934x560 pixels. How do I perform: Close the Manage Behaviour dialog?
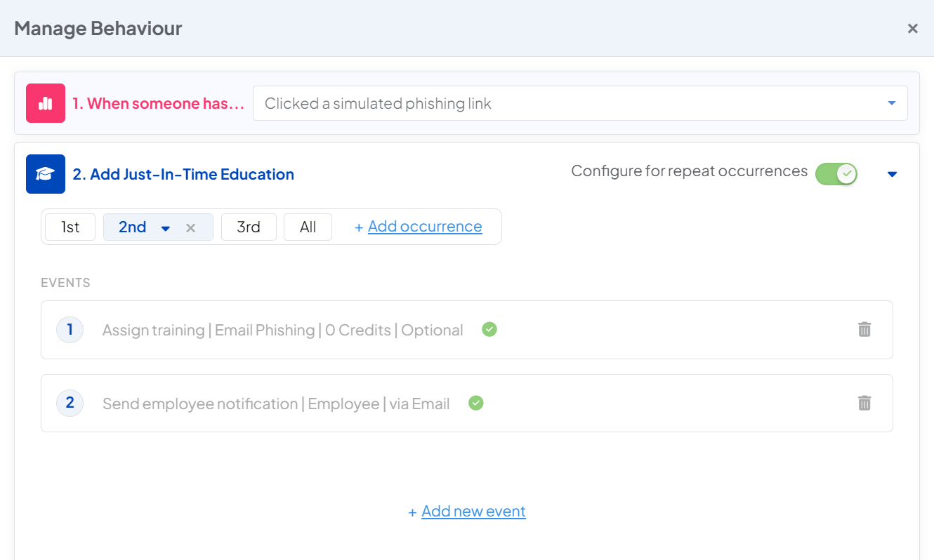(912, 28)
